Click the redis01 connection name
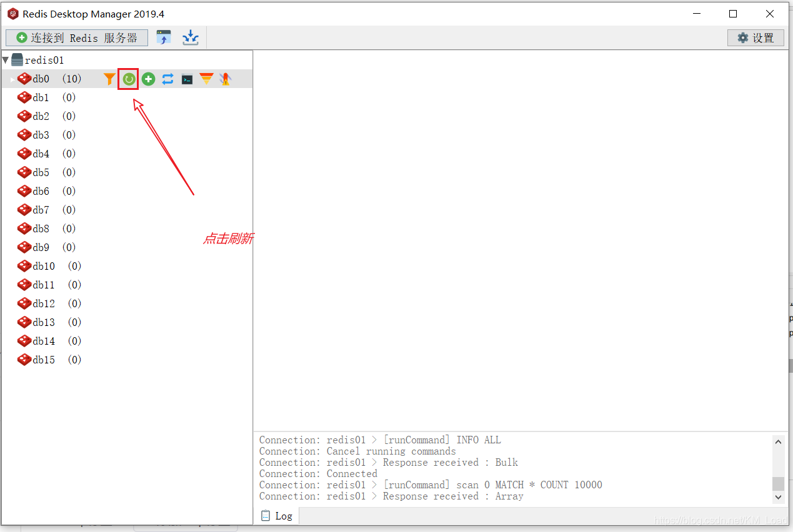Viewport: 793px width, 532px height. click(44, 61)
